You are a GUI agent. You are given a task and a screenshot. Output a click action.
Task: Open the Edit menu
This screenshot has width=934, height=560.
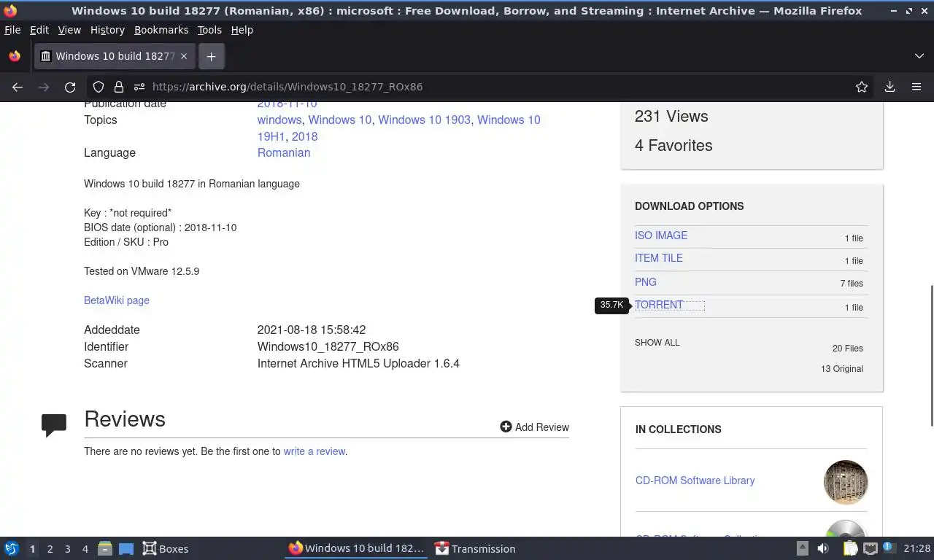(x=39, y=30)
